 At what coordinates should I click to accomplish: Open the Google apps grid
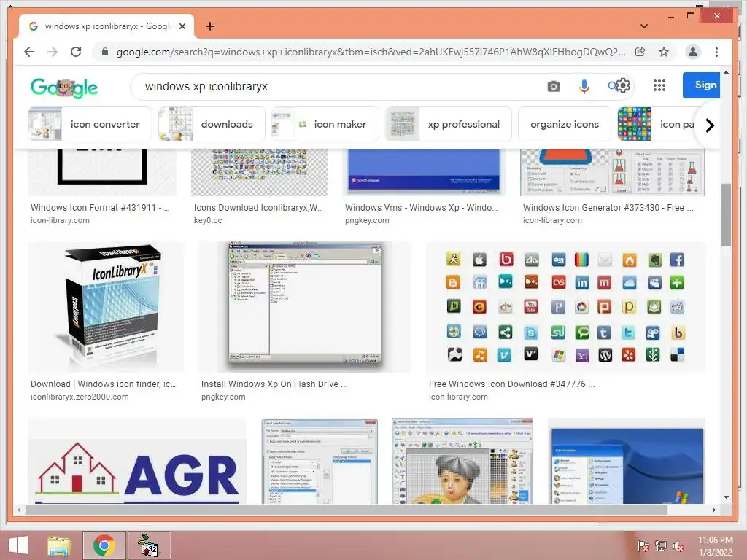659,86
